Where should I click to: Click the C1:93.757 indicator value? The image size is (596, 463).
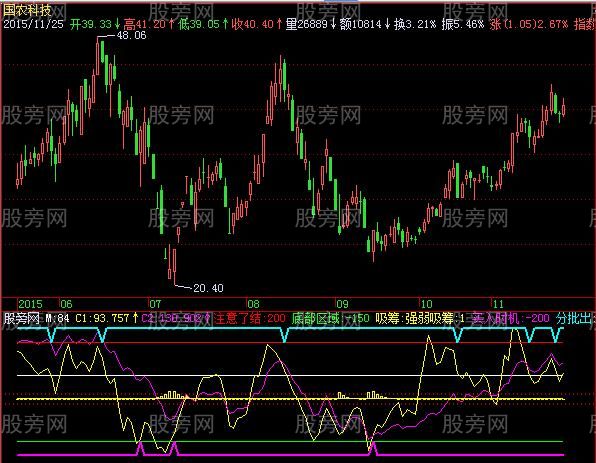102,318
